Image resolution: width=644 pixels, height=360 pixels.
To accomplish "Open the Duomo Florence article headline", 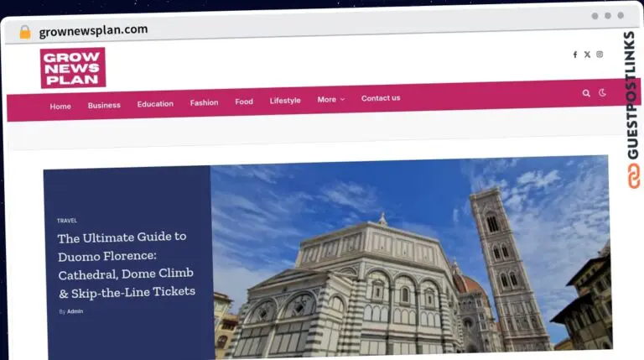I will point(127,264).
